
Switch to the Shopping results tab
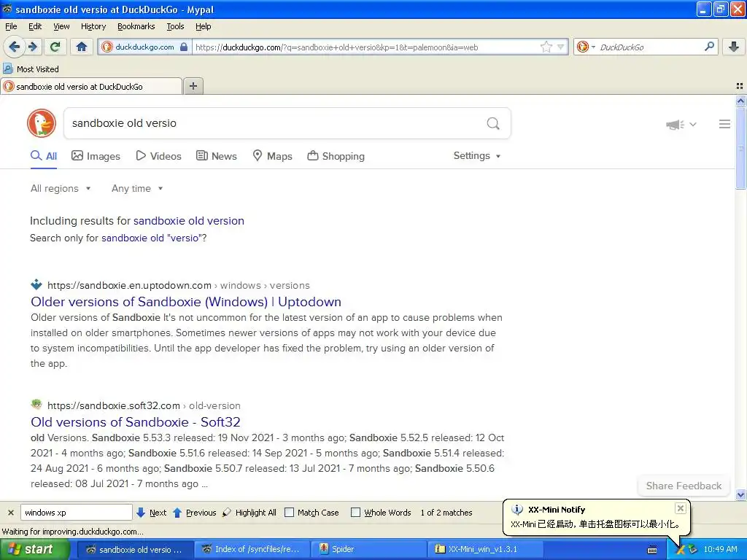pos(336,156)
